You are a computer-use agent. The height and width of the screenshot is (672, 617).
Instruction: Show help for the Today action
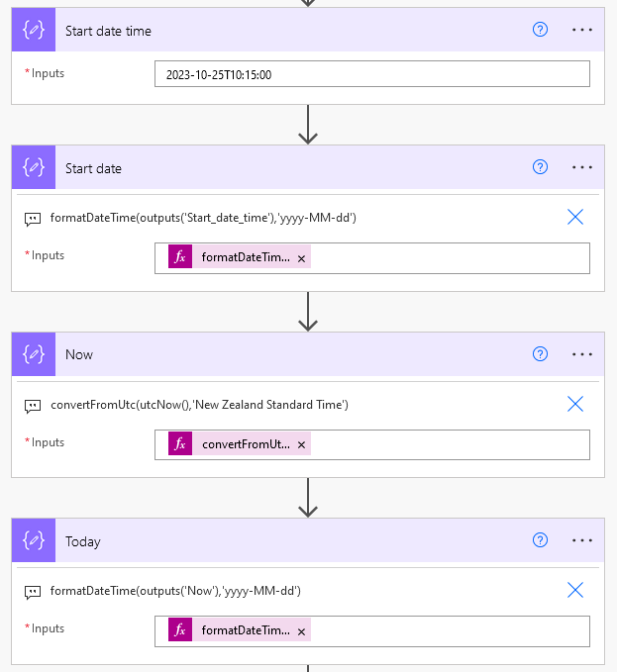pos(540,540)
